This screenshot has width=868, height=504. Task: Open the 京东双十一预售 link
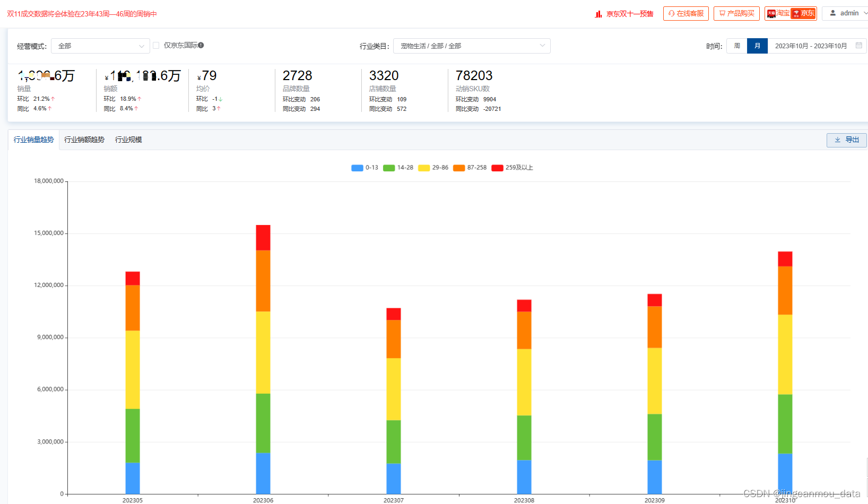[x=630, y=14]
